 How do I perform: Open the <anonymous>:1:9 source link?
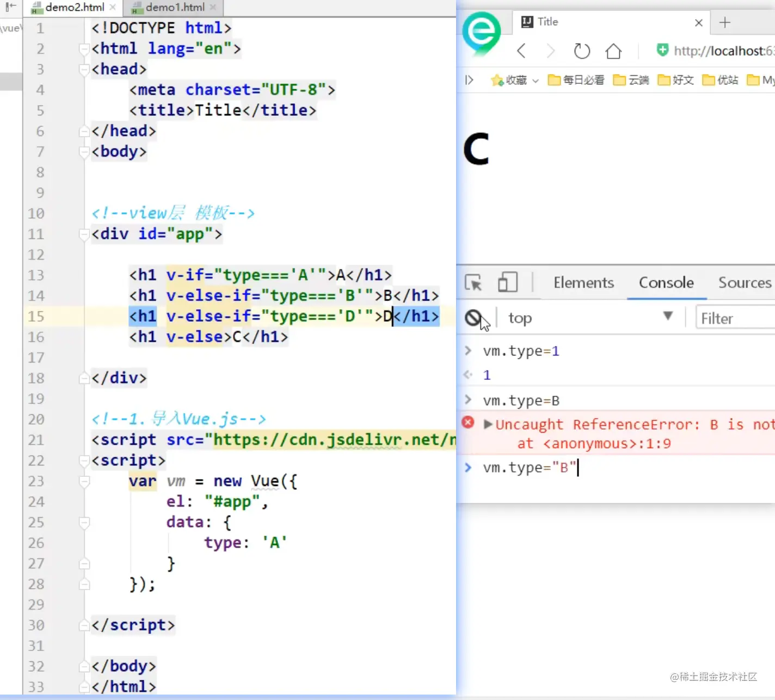click(x=607, y=444)
